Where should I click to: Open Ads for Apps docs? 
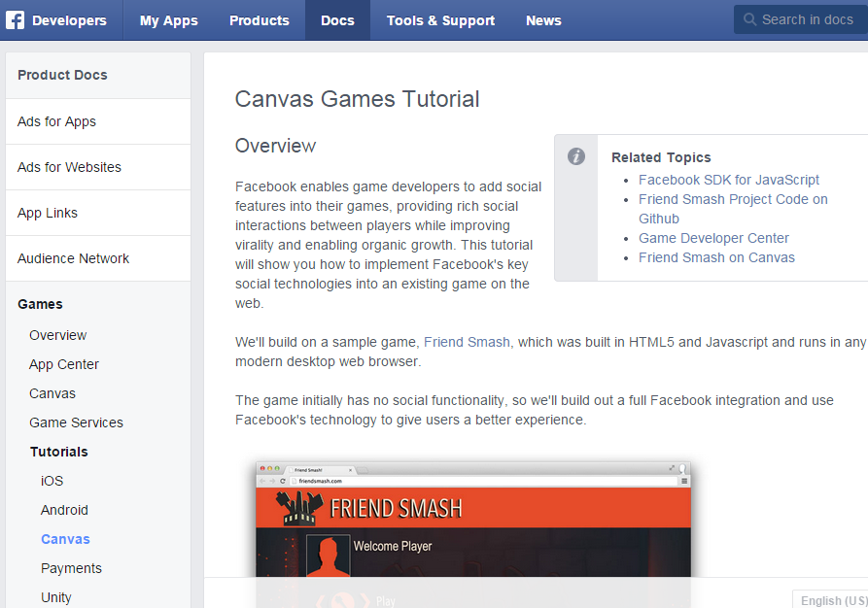98,121
